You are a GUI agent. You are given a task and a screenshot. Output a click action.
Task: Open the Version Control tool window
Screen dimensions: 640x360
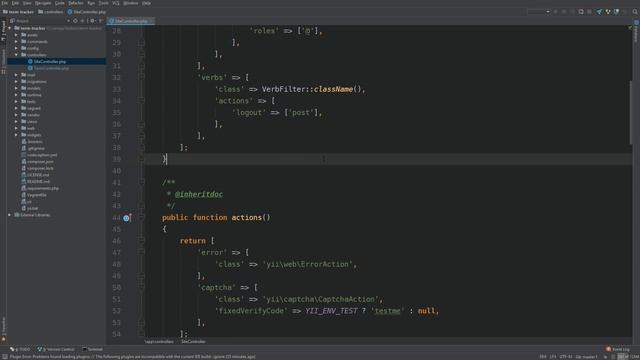[x=56, y=349]
